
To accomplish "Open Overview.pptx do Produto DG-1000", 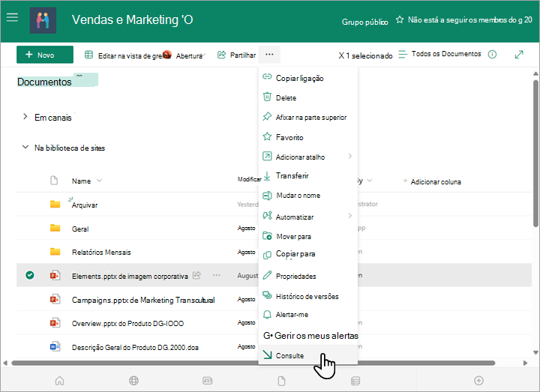I will (127, 323).
